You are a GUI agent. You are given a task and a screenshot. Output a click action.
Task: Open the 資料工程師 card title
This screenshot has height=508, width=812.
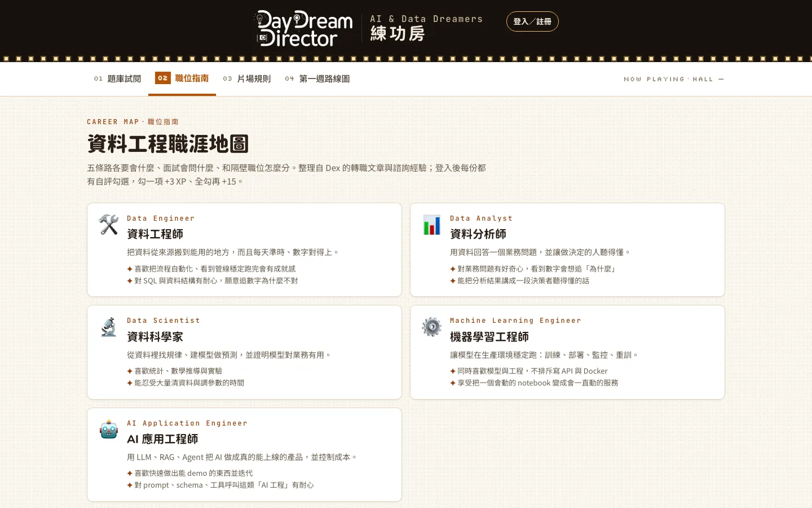point(155,234)
